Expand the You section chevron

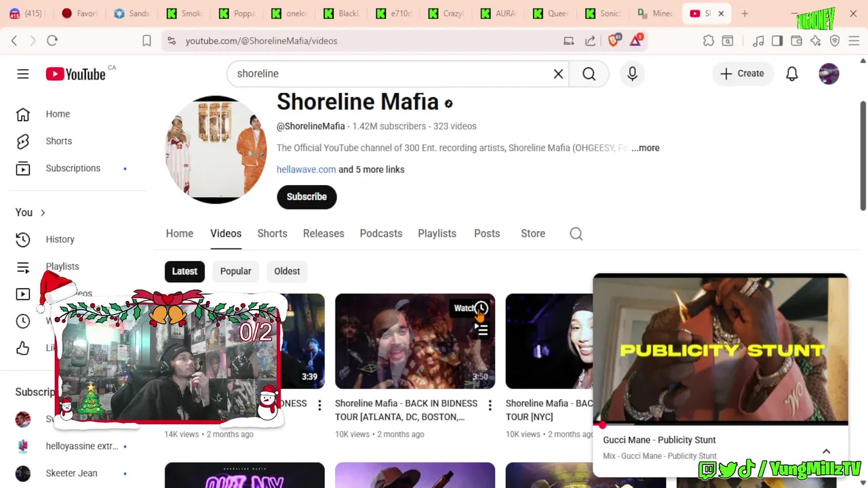tap(43, 213)
